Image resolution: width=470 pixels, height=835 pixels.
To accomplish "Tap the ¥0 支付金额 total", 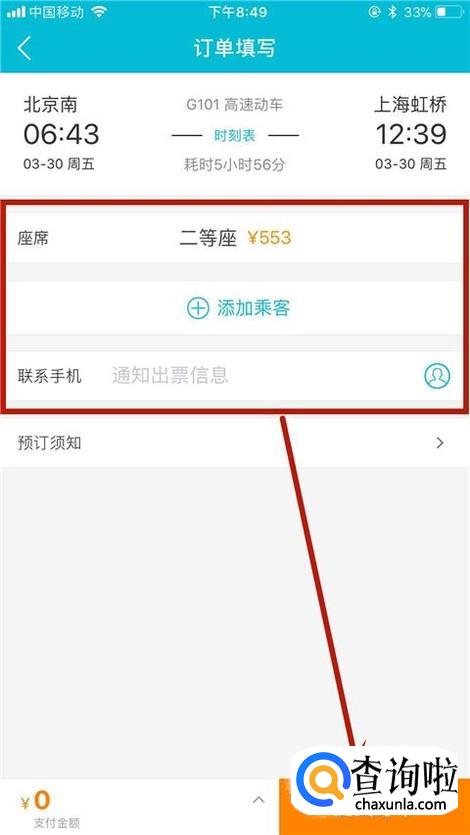I will 50,808.
